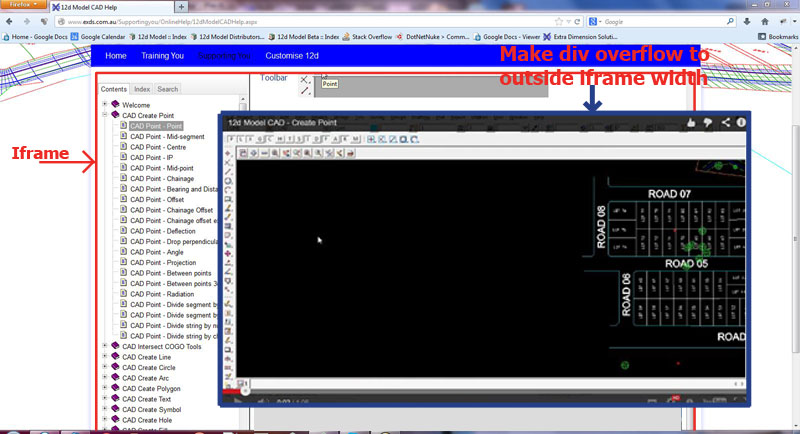Screen dimensions: 800x434
Task: Show video info with the i icon
Action: [x=741, y=122]
